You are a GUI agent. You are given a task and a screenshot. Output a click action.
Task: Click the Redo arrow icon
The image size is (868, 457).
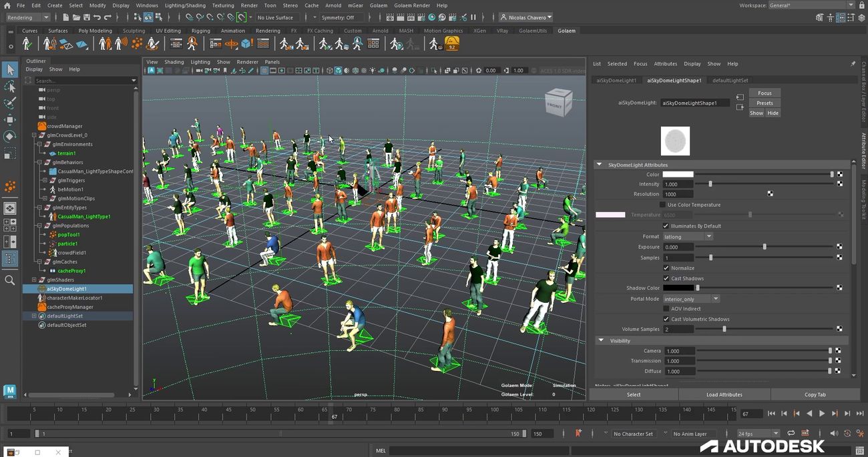click(x=107, y=17)
